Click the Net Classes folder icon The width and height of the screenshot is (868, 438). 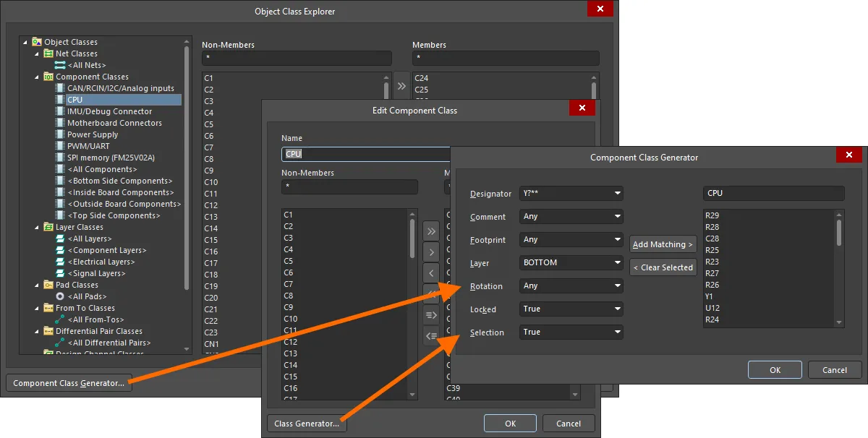click(48, 53)
